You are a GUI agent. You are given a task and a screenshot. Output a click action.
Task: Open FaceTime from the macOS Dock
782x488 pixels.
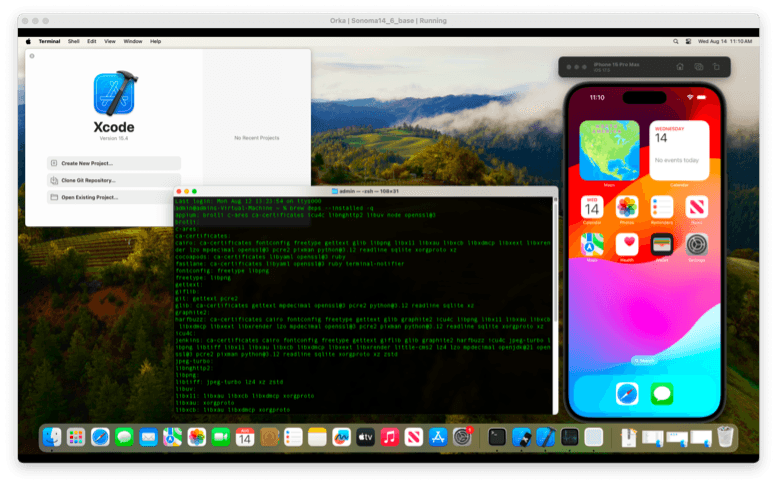point(220,438)
